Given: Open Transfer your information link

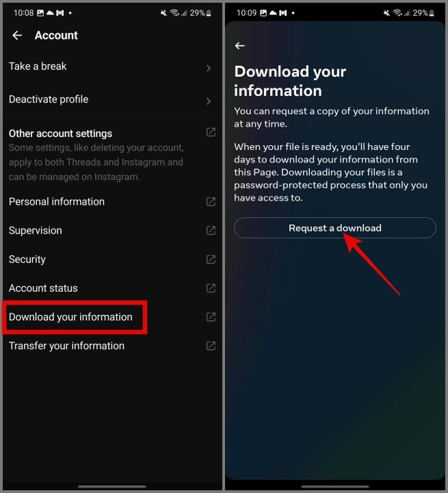Looking at the screenshot, I should point(112,346).
